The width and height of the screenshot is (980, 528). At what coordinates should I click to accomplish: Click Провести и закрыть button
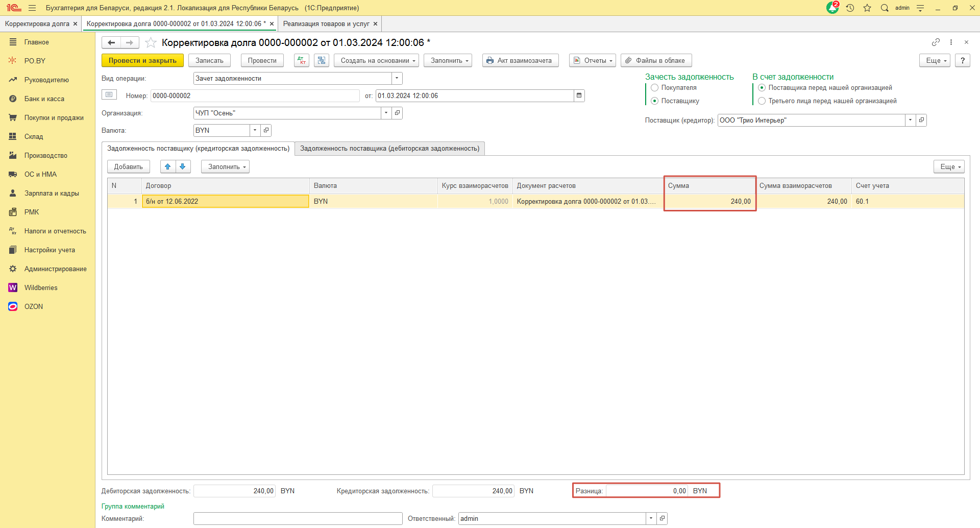click(142, 60)
